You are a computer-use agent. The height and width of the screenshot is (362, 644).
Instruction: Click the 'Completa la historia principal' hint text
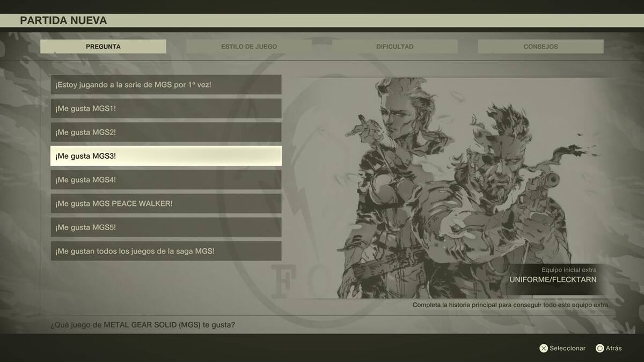click(x=511, y=305)
